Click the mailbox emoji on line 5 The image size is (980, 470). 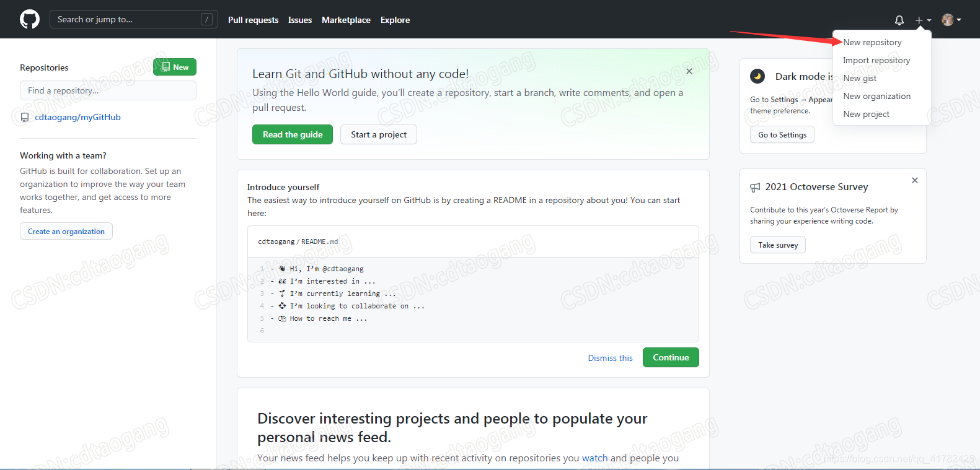coord(282,318)
